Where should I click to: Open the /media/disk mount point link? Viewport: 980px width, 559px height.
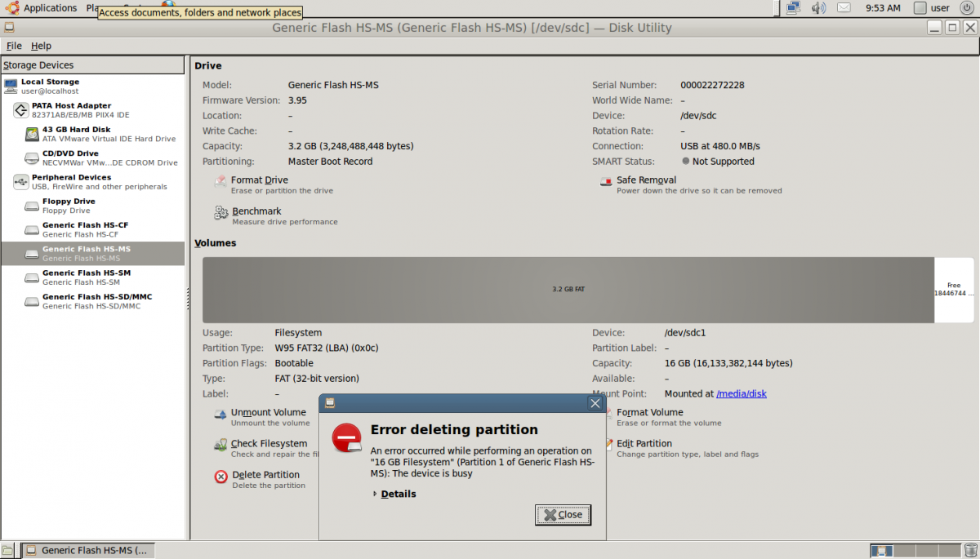click(741, 394)
